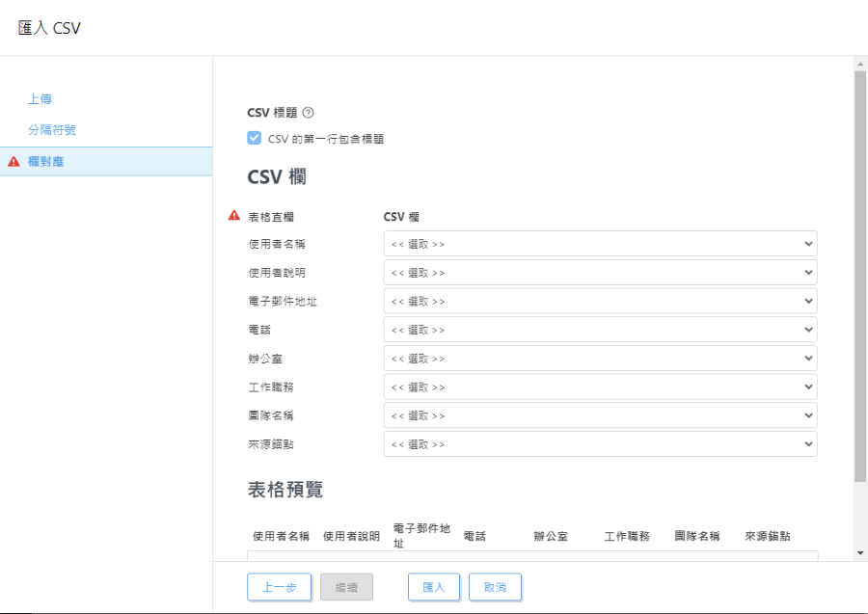The height and width of the screenshot is (614, 868).
Task: Switch to the 分隔符號 step
Action: point(52,129)
